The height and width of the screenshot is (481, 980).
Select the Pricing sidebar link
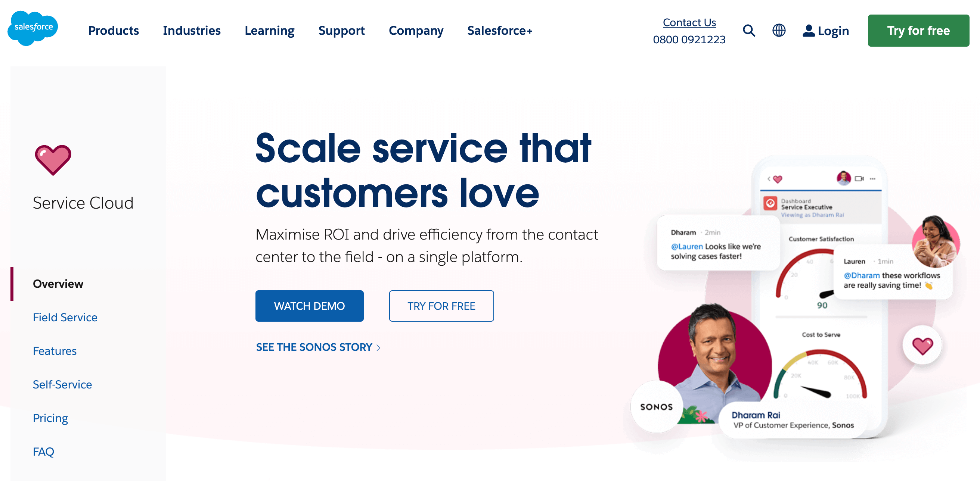coord(51,417)
